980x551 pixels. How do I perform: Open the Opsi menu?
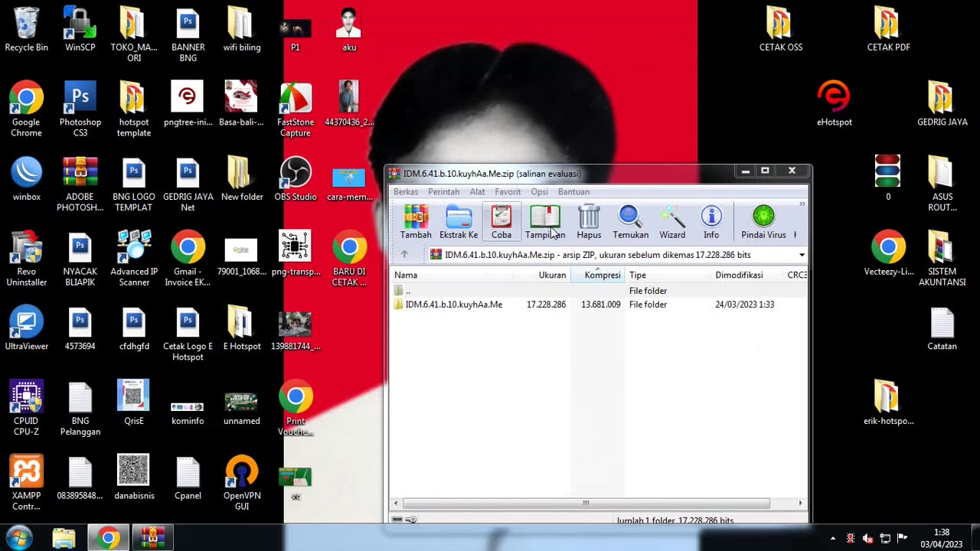540,192
